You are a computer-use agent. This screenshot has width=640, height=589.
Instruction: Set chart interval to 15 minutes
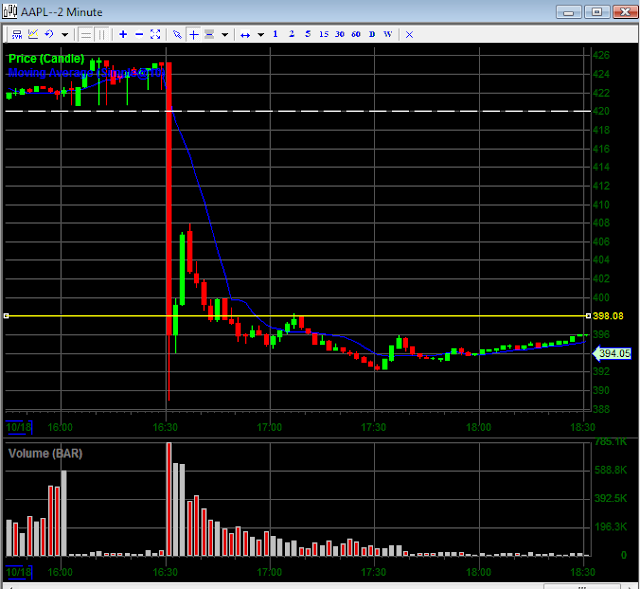[324, 34]
